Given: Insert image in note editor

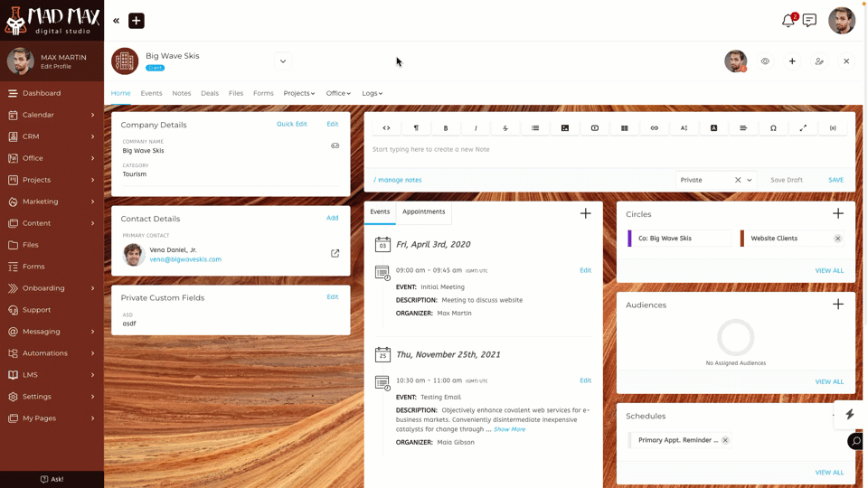Looking at the screenshot, I should click(564, 127).
